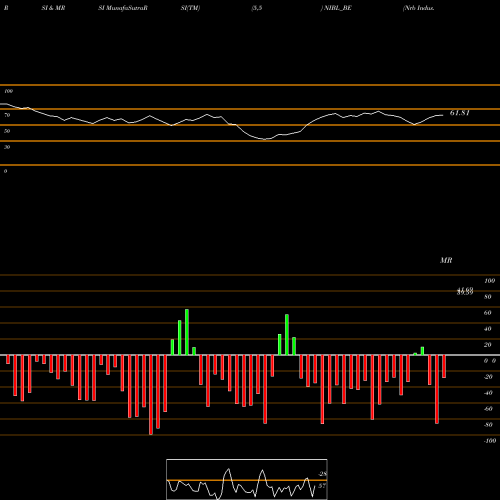Image resolution: width=500 pixels, height=500 pixels.
Task: Click the 0 label on the RSI axis
Action: (x=5, y=171)
